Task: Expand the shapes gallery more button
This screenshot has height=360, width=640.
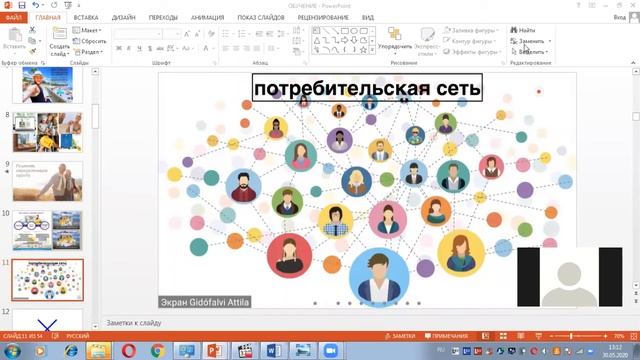Action: click(x=372, y=50)
